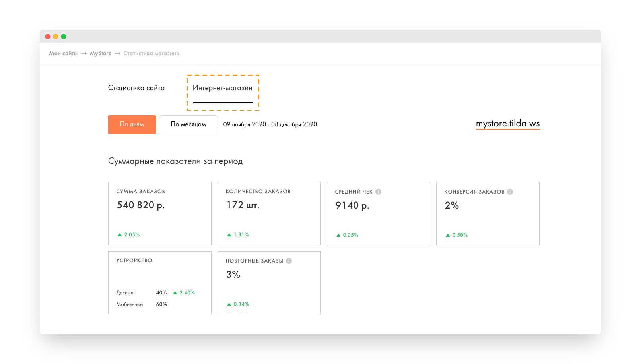The image size is (641, 364).
Task: Switch to the Интернет-магазин tab
Action: [x=223, y=88]
